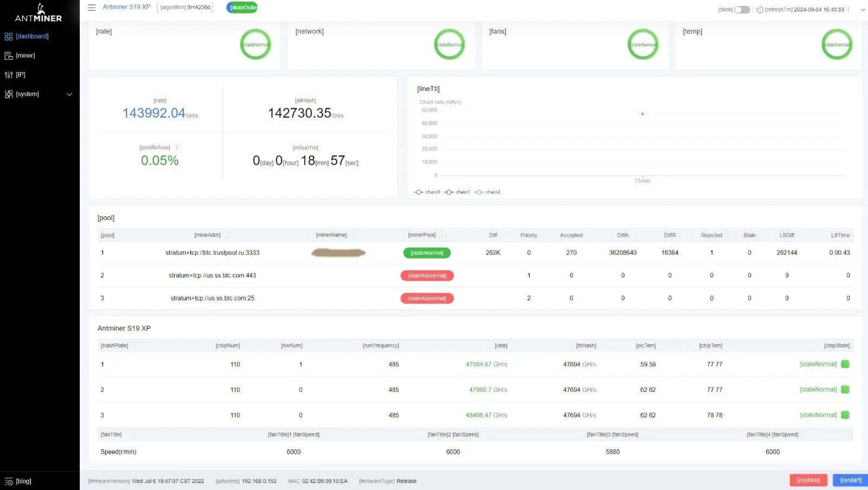This screenshot has width=868, height=490.
Task: Click the data point on the chain rate chart
Action: pyautogui.click(x=642, y=114)
